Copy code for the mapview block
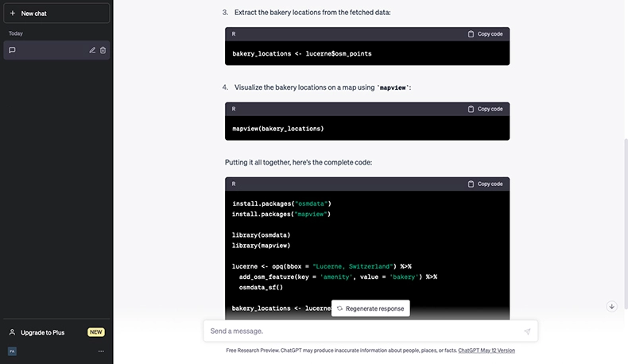 [485, 109]
